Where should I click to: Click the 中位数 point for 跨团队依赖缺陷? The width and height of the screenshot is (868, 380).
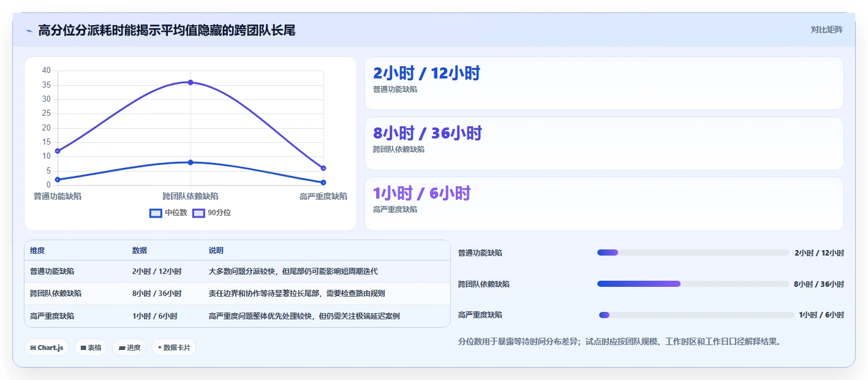coord(191,162)
